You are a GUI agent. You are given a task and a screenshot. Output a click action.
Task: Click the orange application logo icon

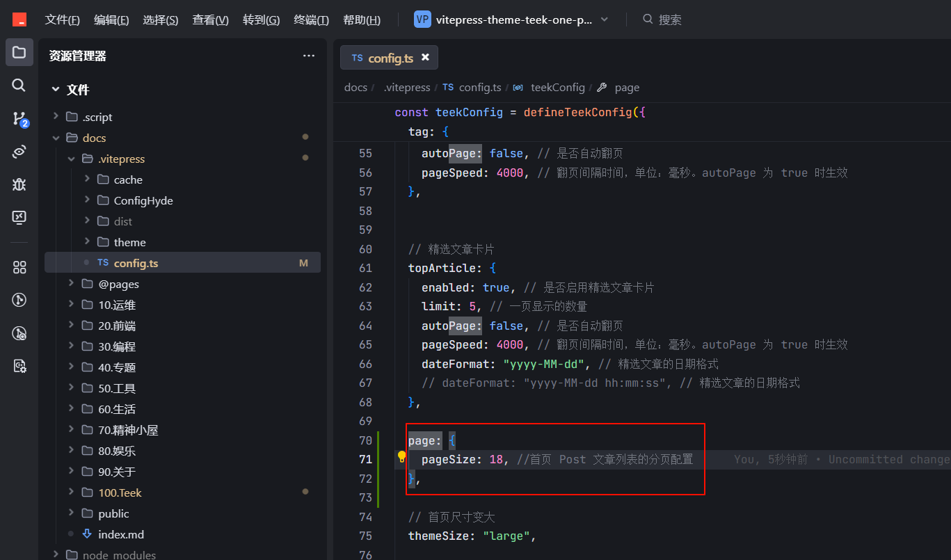[x=19, y=19]
